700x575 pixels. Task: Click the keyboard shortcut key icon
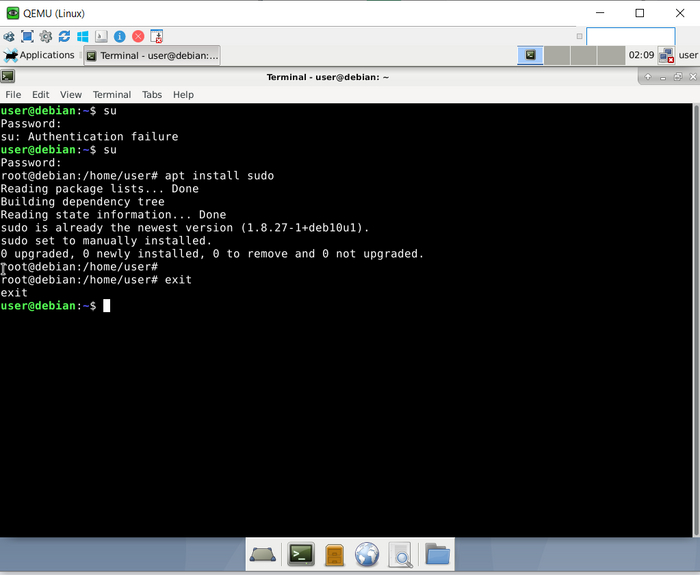(101, 37)
